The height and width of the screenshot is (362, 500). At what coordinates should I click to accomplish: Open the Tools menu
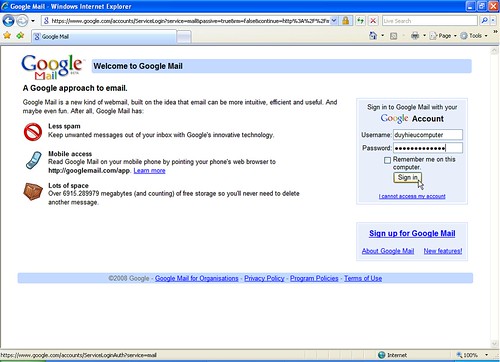click(x=474, y=35)
